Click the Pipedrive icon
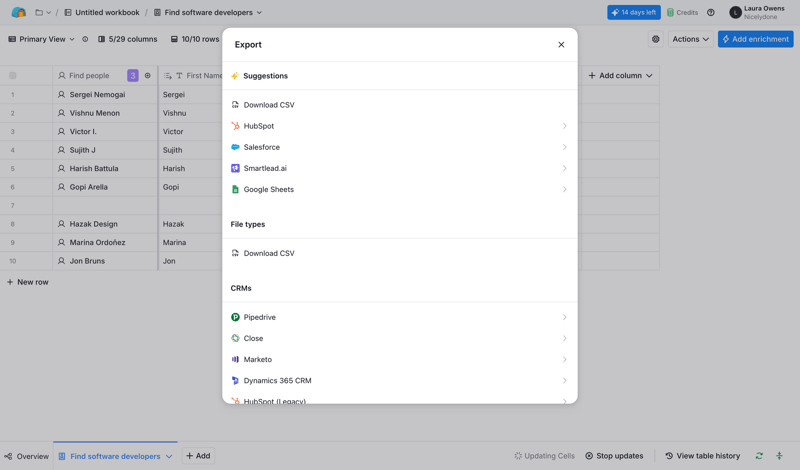This screenshot has height=470, width=800. pyautogui.click(x=235, y=317)
